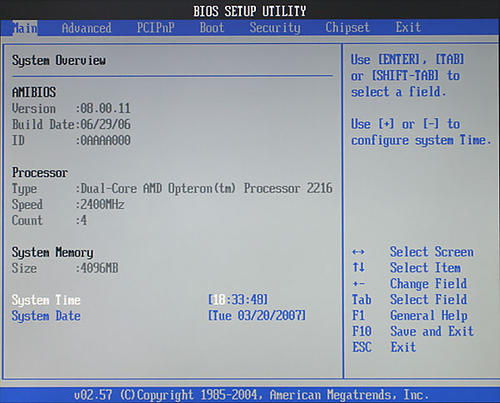Viewport: 500px width, 403px height.
Task: Go to the Security tab
Action: click(275, 28)
